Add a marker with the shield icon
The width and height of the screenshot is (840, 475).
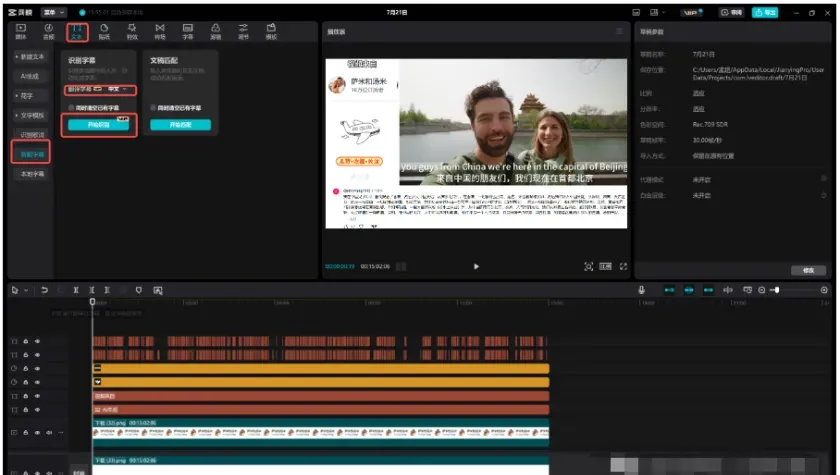(x=139, y=290)
